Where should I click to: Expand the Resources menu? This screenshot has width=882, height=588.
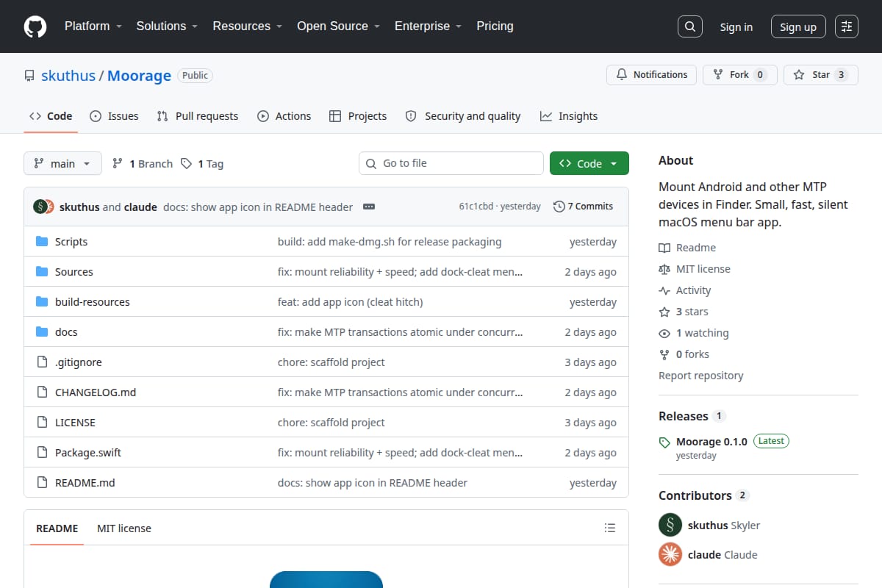pos(248,26)
